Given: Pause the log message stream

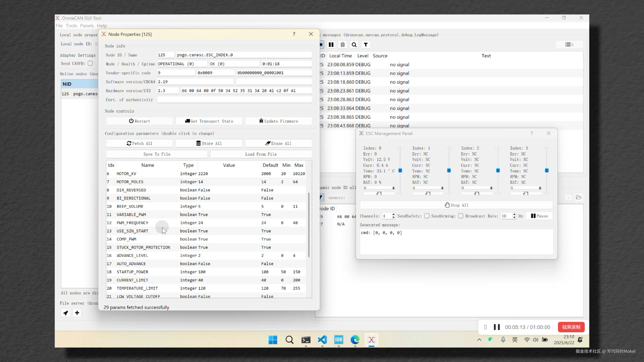Looking at the screenshot, I should pos(331,45).
